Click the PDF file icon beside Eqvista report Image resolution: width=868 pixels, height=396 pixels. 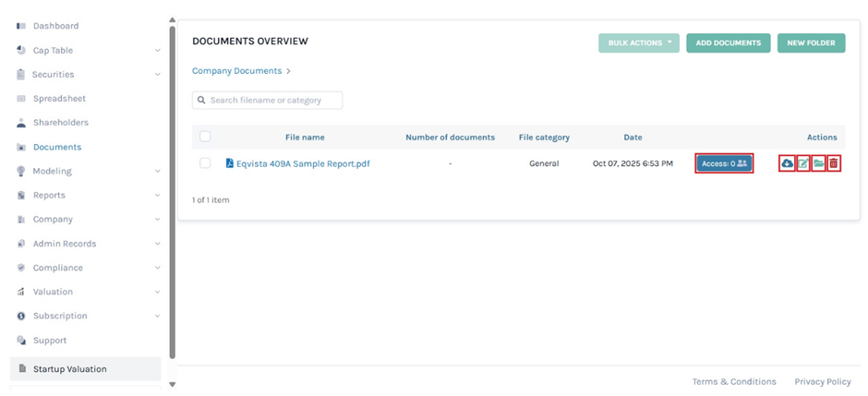coord(230,163)
